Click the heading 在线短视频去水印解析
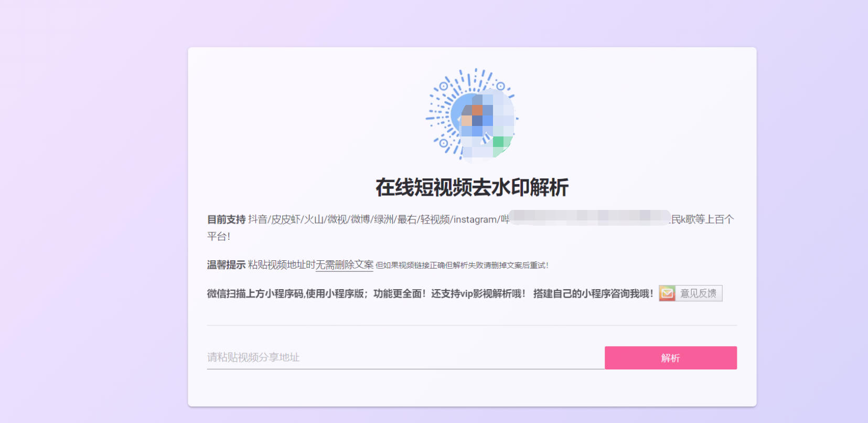 pyautogui.click(x=472, y=187)
